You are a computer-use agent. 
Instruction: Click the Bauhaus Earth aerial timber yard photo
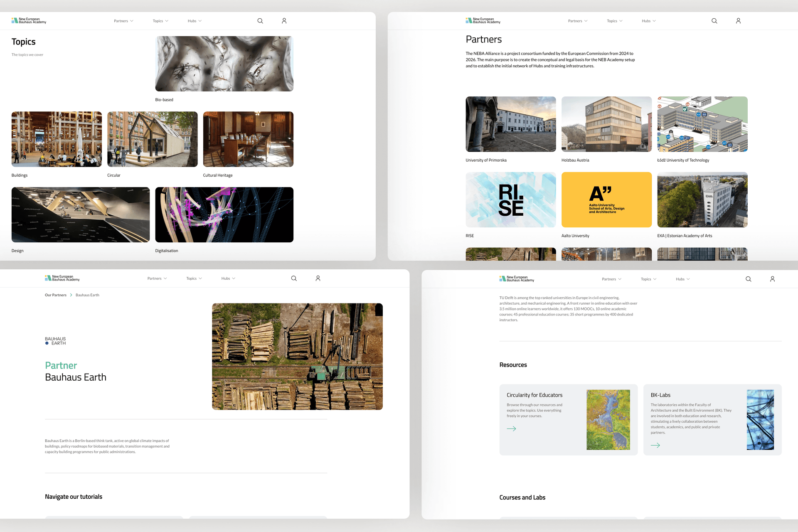click(297, 357)
